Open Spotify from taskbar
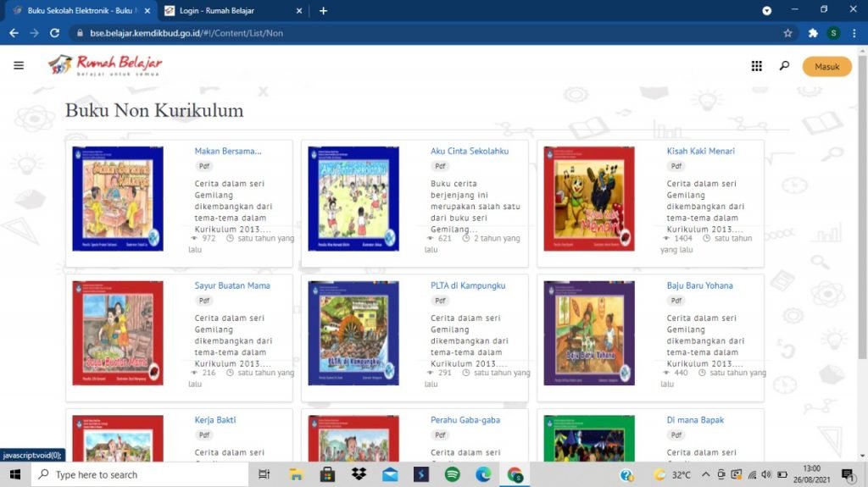The image size is (868, 487). [x=453, y=475]
